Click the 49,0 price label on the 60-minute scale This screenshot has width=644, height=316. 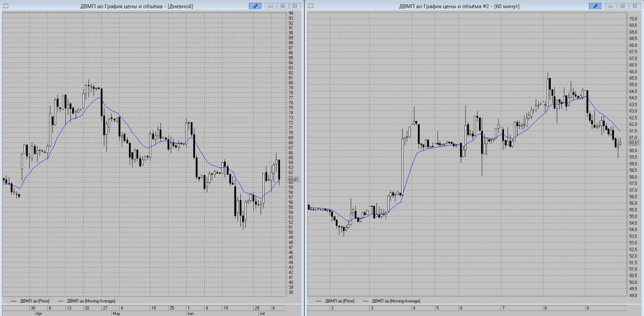(633, 296)
